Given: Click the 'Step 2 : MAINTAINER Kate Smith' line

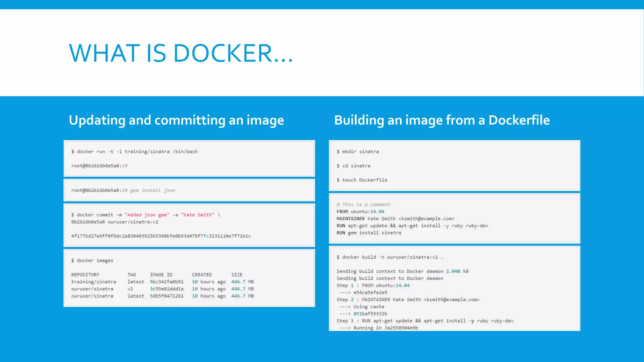Looking at the screenshot, I should coord(408,299).
